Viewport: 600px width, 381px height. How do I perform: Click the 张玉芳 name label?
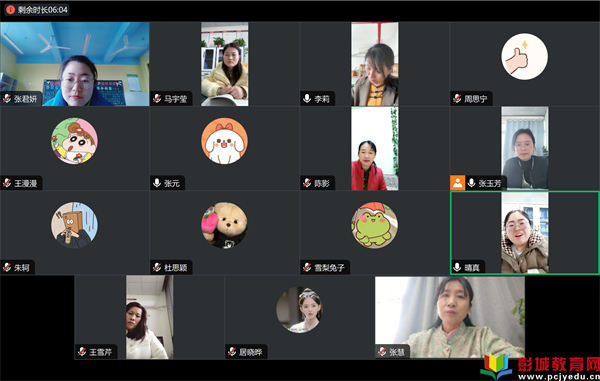click(489, 183)
